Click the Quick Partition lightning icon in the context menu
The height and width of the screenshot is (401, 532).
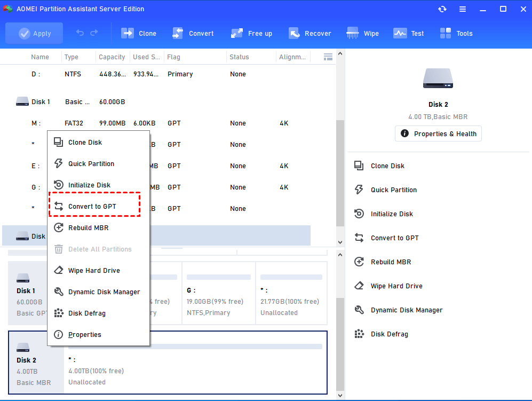coord(59,163)
